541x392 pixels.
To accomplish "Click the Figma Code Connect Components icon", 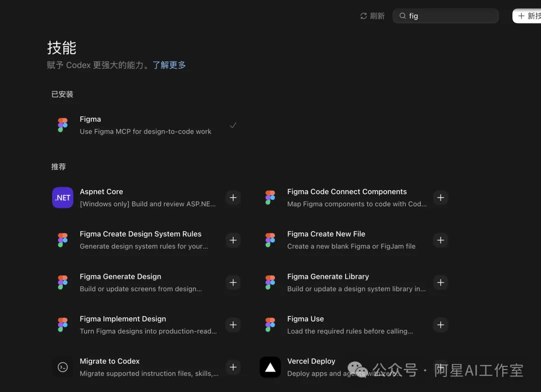I will pos(270,198).
